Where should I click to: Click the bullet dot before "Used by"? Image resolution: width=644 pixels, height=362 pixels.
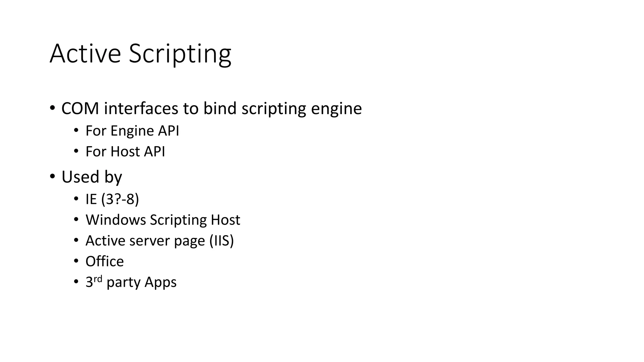pyautogui.click(x=52, y=177)
